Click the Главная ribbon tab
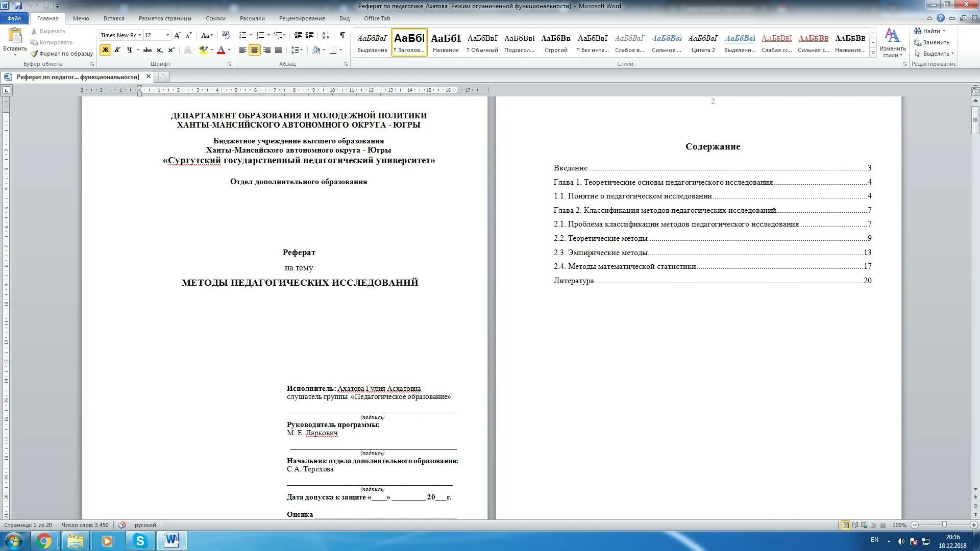980x551 pixels. pyautogui.click(x=47, y=18)
